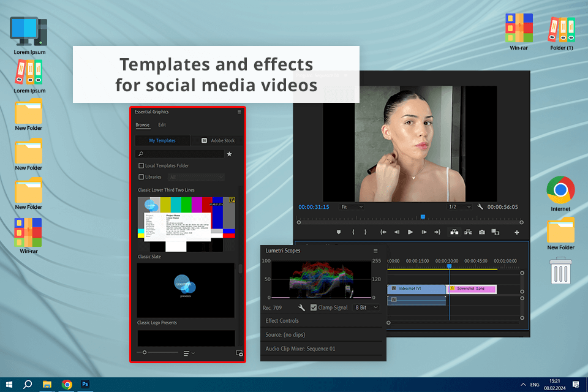This screenshot has height=392, width=588.
Task: Uncheck the Clamp Signal checkbox
Action: [x=314, y=307]
